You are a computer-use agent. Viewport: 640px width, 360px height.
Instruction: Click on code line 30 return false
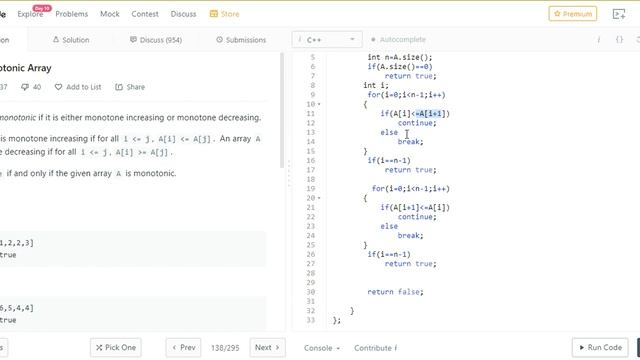(395, 292)
